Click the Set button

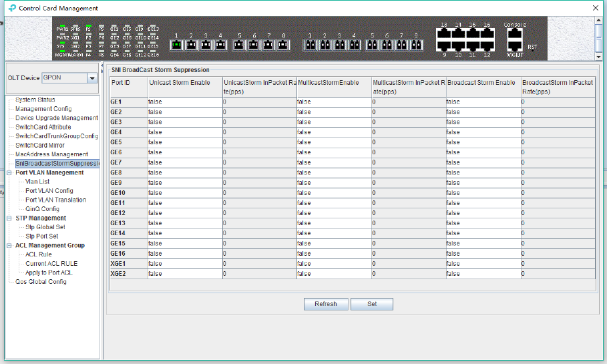click(372, 304)
